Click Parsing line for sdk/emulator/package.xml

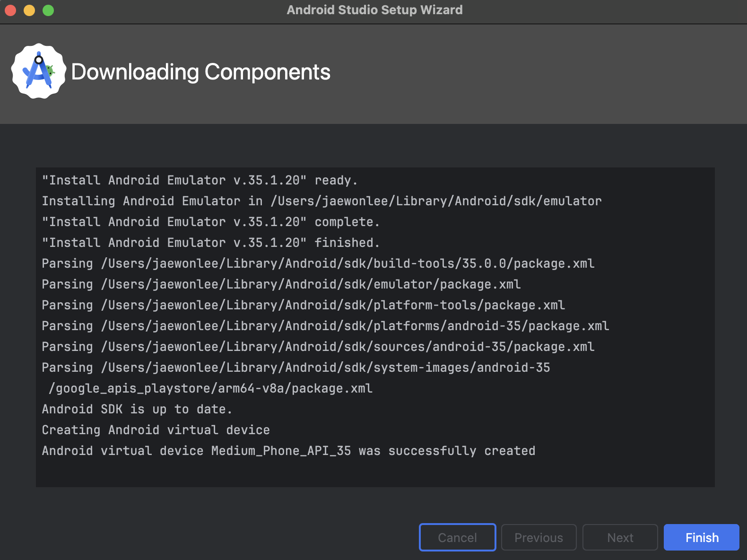[281, 284]
